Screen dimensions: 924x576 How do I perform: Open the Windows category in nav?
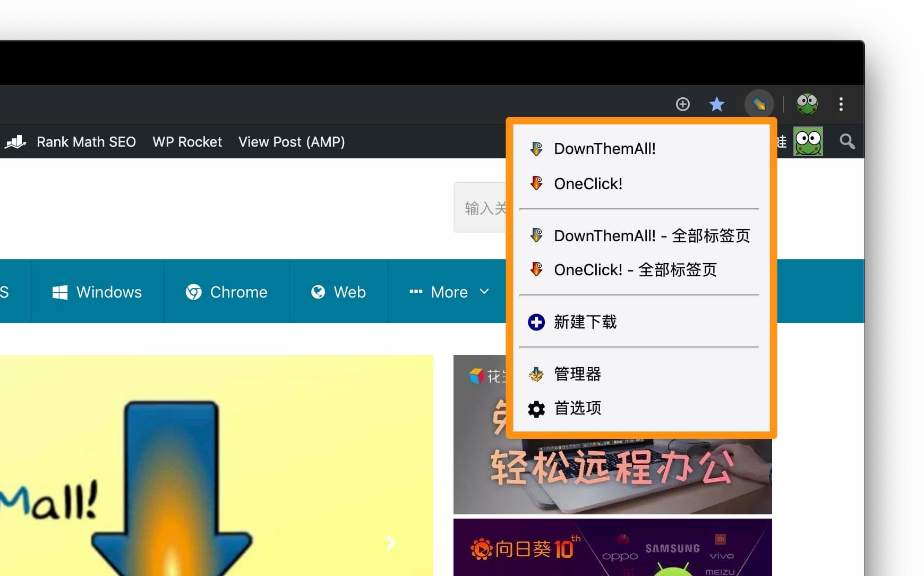click(x=97, y=292)
